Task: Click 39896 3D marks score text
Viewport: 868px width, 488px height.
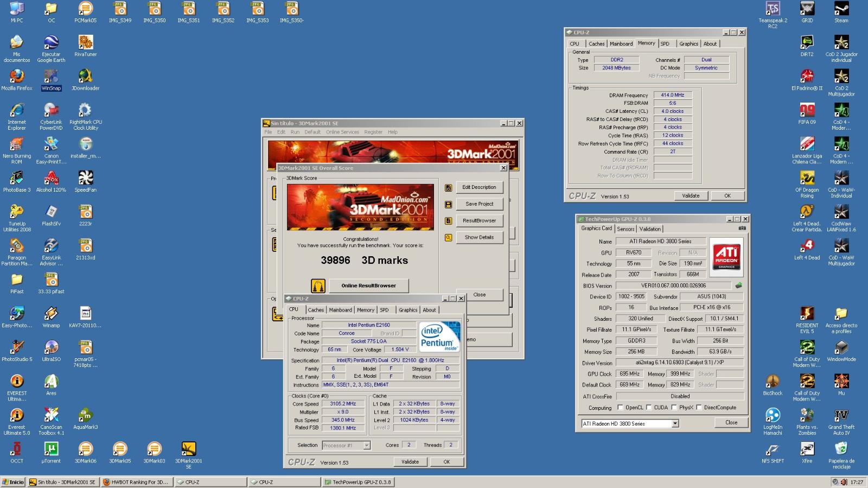Action: (x=364, y=260)
